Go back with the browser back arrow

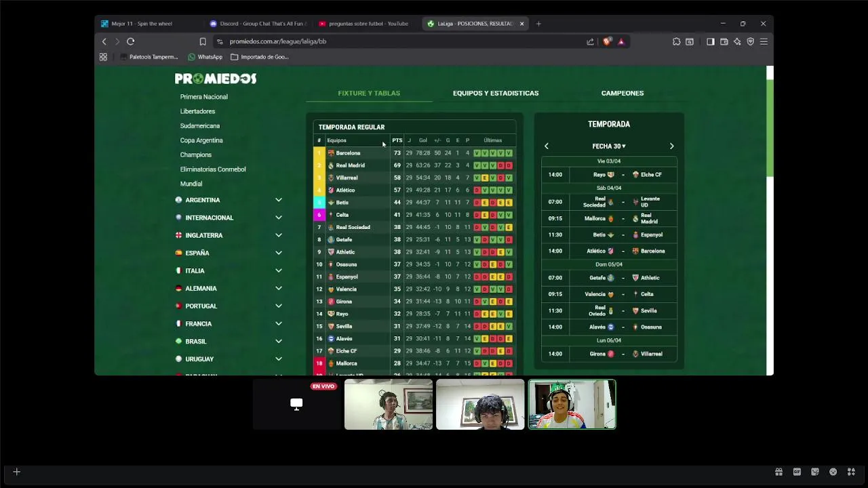pyautogui.click(x=104, y=41)
